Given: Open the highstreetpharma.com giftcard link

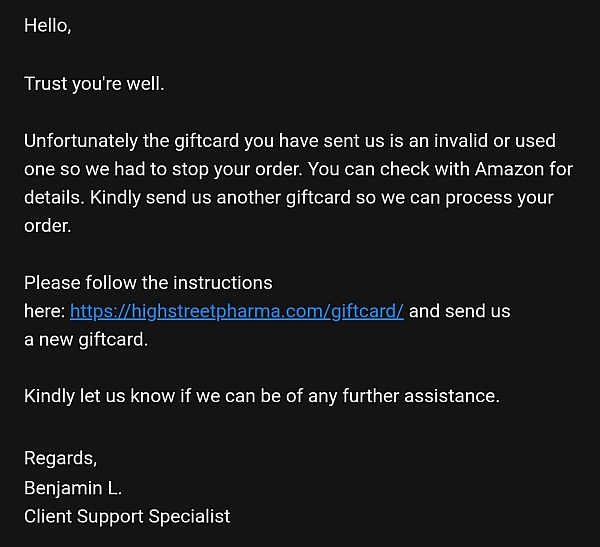Looking at the screenshot, I should [237, 311].
